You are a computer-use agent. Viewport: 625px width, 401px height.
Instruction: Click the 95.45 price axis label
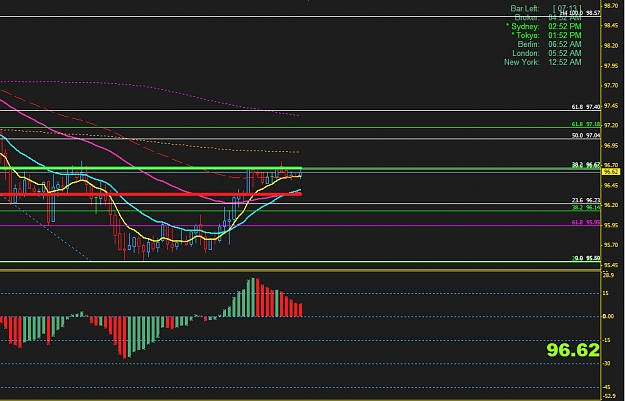pos(611,265)
